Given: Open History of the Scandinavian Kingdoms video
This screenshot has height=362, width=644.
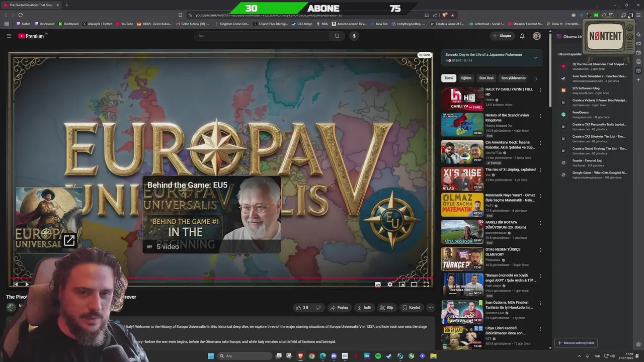Looking at the screenshot, I should click(462, 125).
